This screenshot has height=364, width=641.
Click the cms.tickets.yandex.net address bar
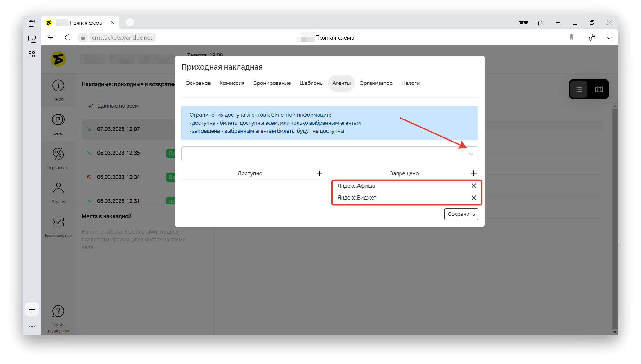pos(122,38)
